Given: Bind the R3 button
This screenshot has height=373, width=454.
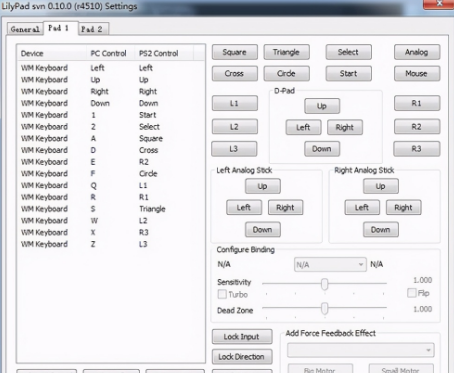Looking at the screenshot, I should [x=417, y=149].
